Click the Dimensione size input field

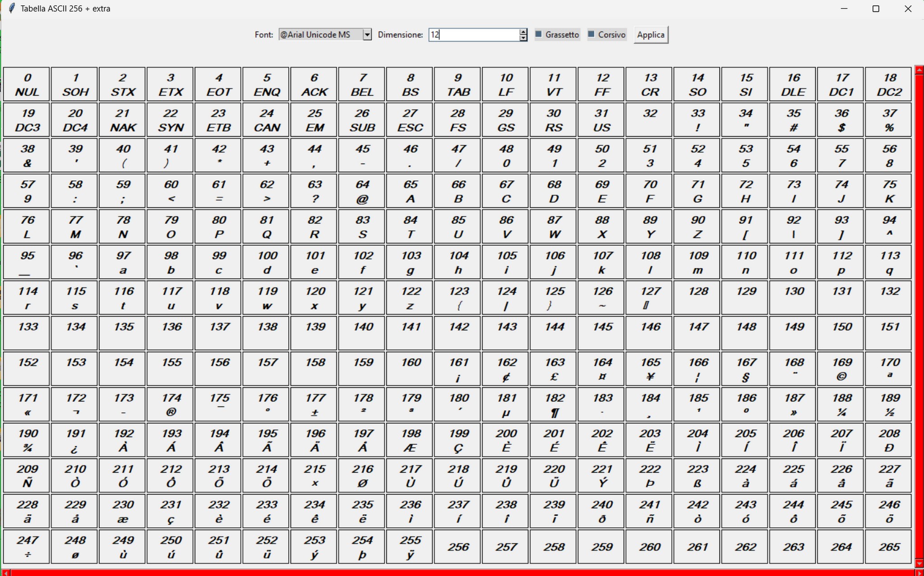(474, 35)
